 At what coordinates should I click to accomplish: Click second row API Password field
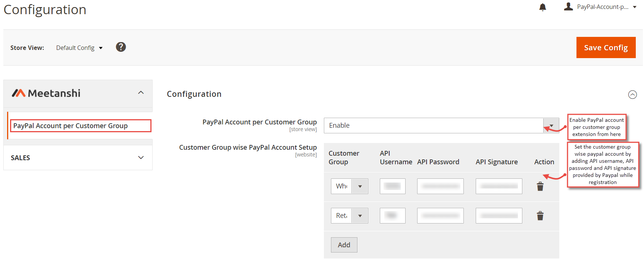pos(440,216)
